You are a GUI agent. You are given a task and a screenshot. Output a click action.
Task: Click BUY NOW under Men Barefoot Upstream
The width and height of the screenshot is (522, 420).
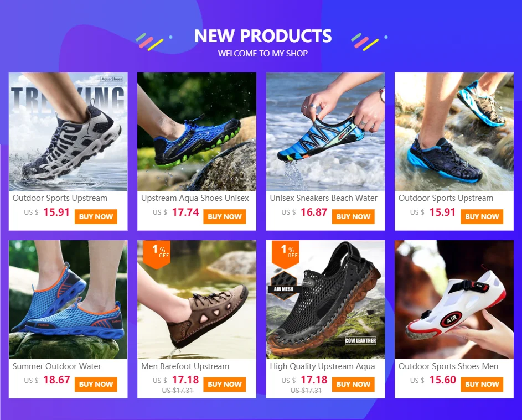tap(224, 385)
